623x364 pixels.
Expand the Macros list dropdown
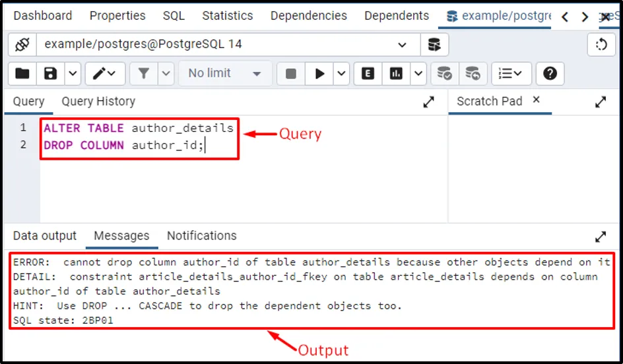(x=510, y=73)
